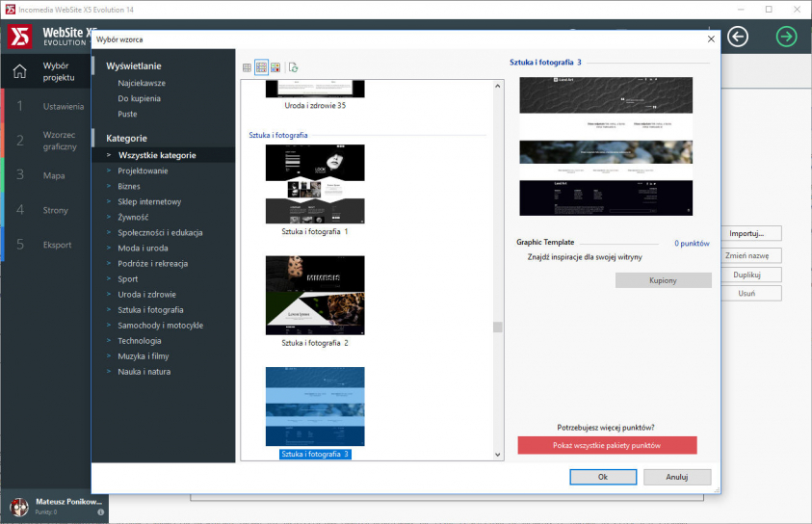The height and width of the screenshot is (524, 812).
Task: Click the user avatar of Mateusz
Action: [18, 507]
